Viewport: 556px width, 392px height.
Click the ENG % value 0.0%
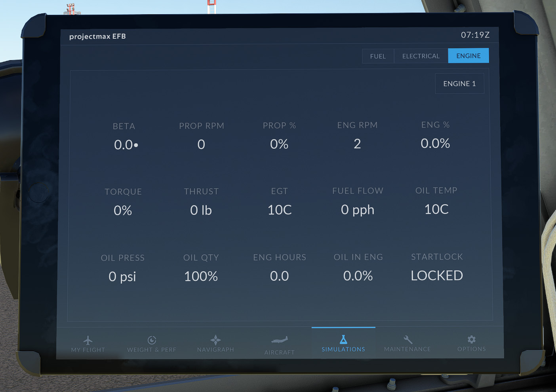tap(435, 143)
